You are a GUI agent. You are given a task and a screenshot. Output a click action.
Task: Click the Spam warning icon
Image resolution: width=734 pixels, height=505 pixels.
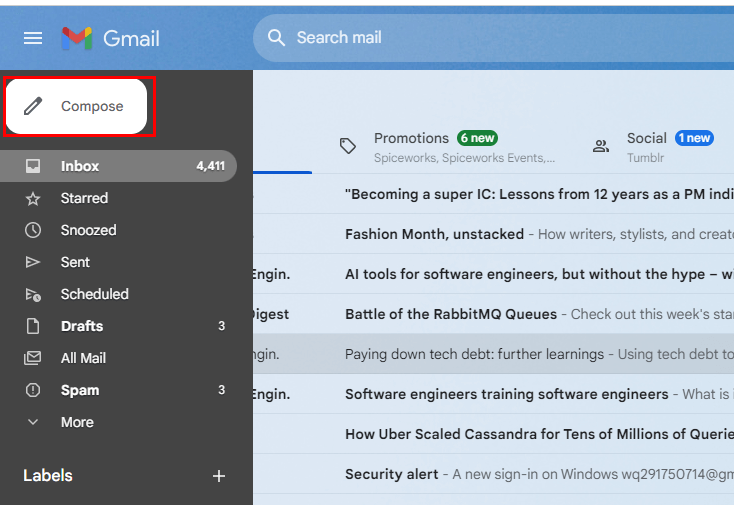click(x=33, y=390)
